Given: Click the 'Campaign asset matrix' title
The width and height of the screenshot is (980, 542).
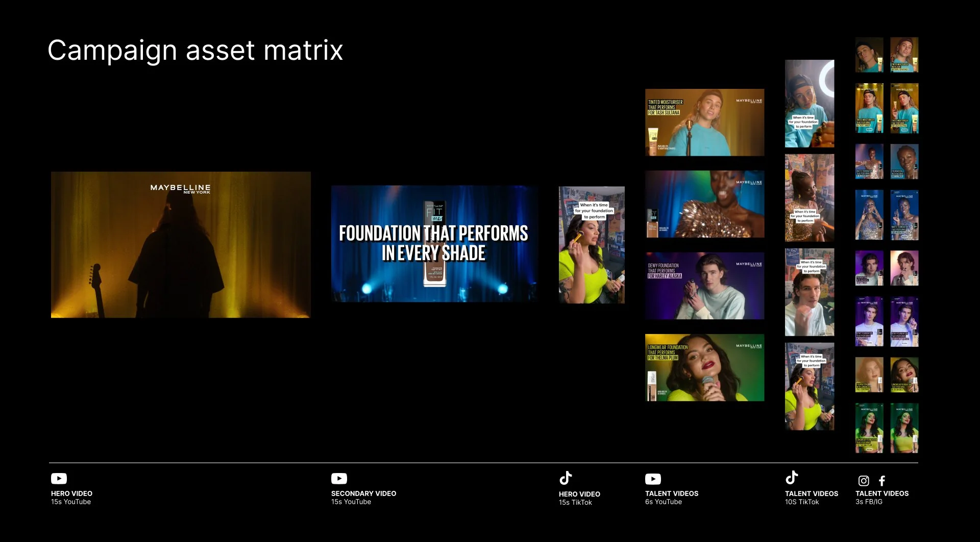Looking at the screenshot, I should 195,51.
